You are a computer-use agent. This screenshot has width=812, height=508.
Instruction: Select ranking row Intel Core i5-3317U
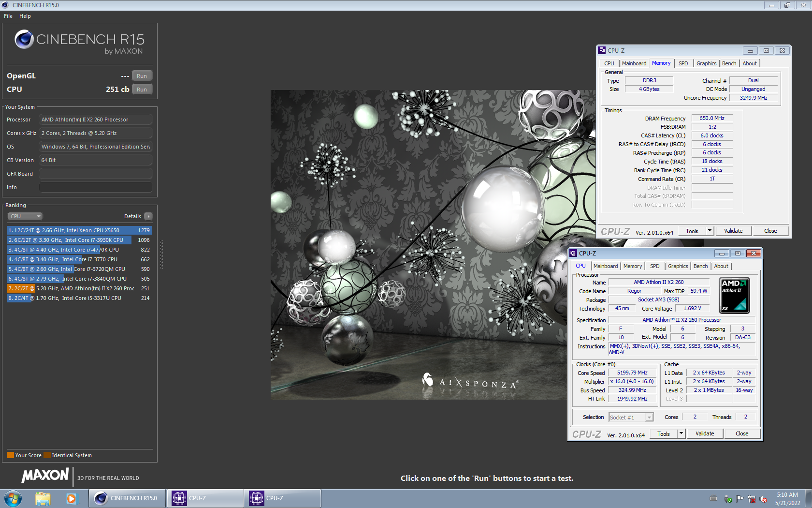pyautogui.click(x=79, y=298)
